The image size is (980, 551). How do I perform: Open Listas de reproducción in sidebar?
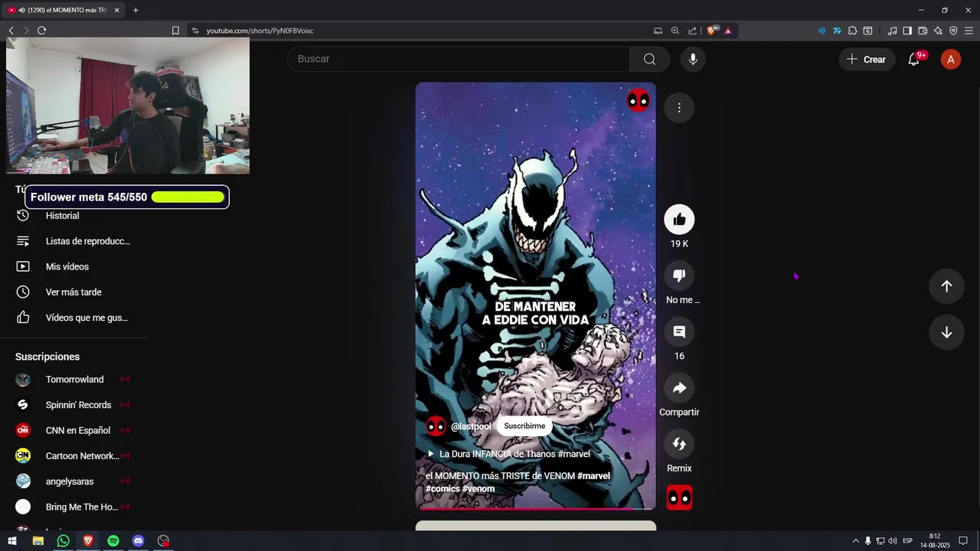click(x=73, y=241)
